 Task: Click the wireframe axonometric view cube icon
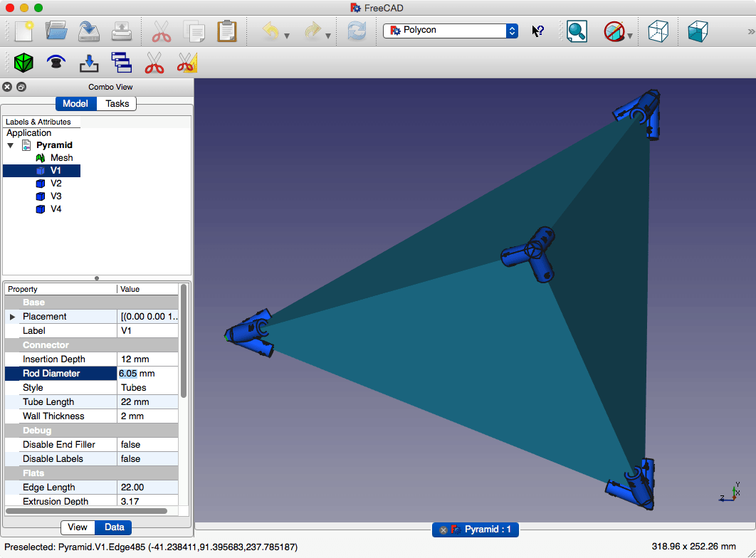(658, 31)
